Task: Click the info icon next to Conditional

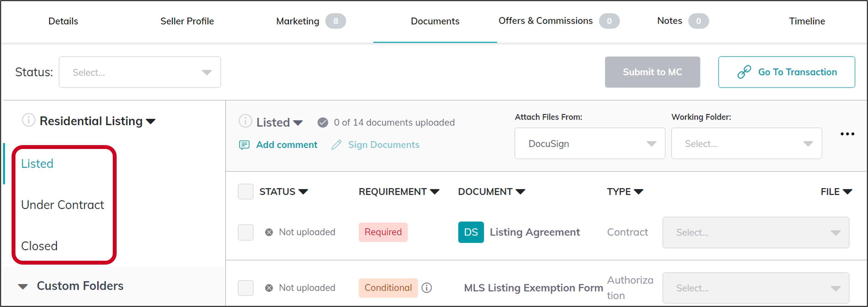Action: tap(427, 288)
